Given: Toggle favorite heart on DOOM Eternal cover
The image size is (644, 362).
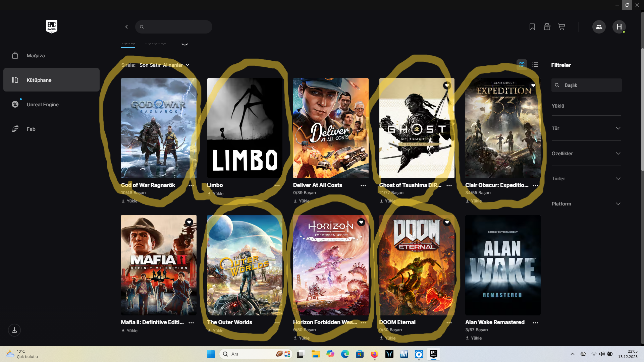Looking at the screenshot, I should click(447, 222).
